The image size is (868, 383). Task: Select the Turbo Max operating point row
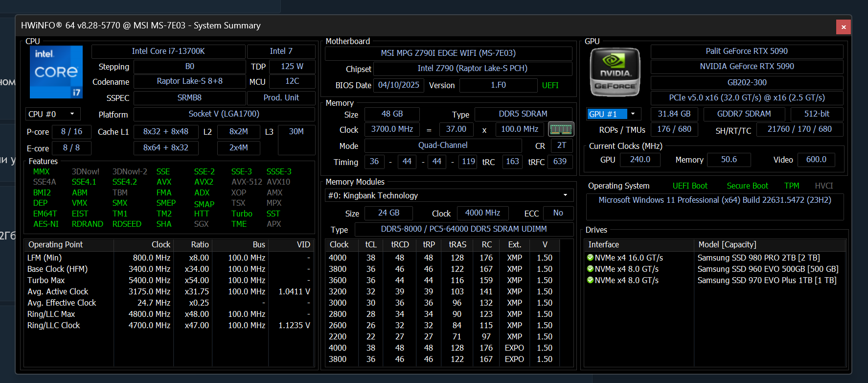tap(46, 280)
